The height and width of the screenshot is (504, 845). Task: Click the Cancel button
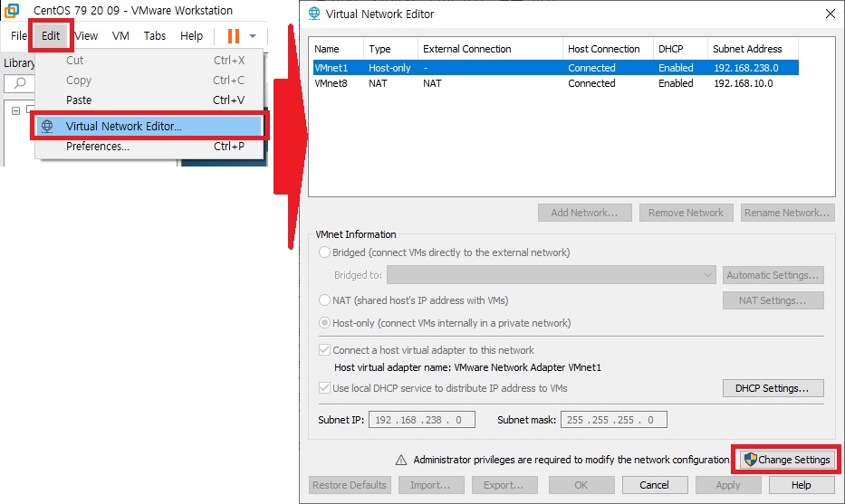tap(655, 485)
